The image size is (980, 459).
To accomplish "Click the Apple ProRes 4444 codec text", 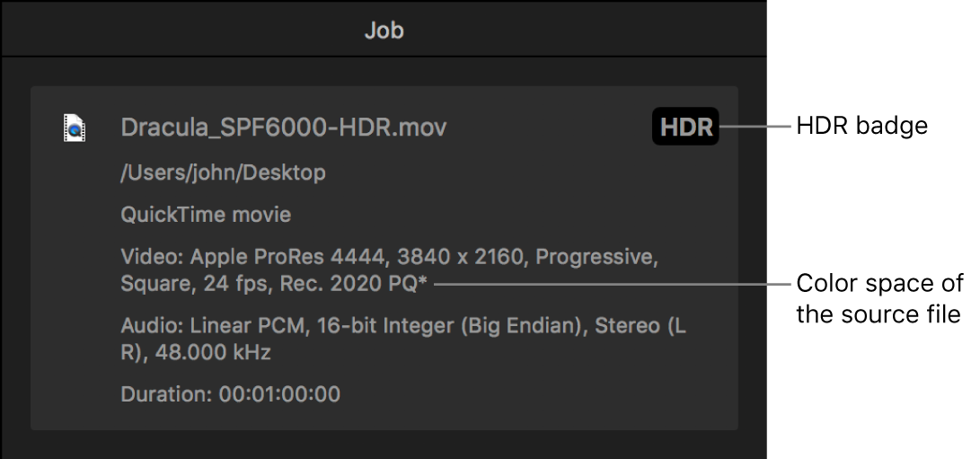I will (282, 259).
